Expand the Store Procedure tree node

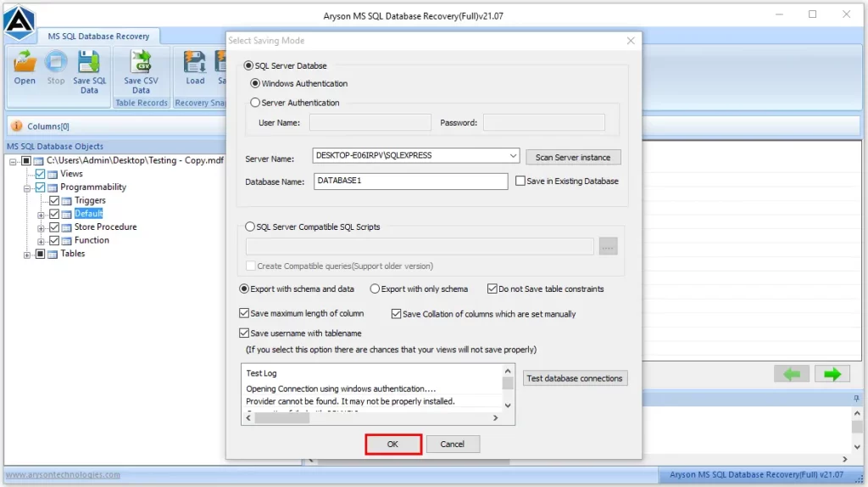(x=41, y=227)
